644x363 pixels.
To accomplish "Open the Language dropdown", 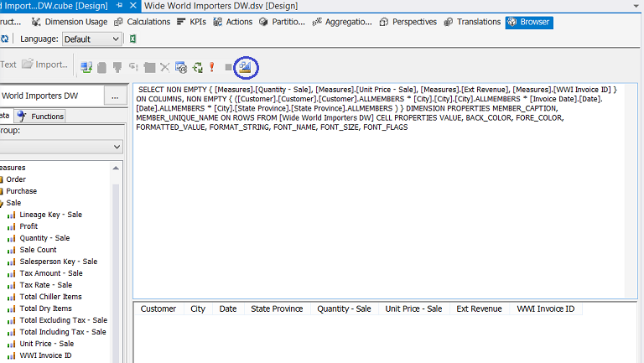I will pos(91,39).
